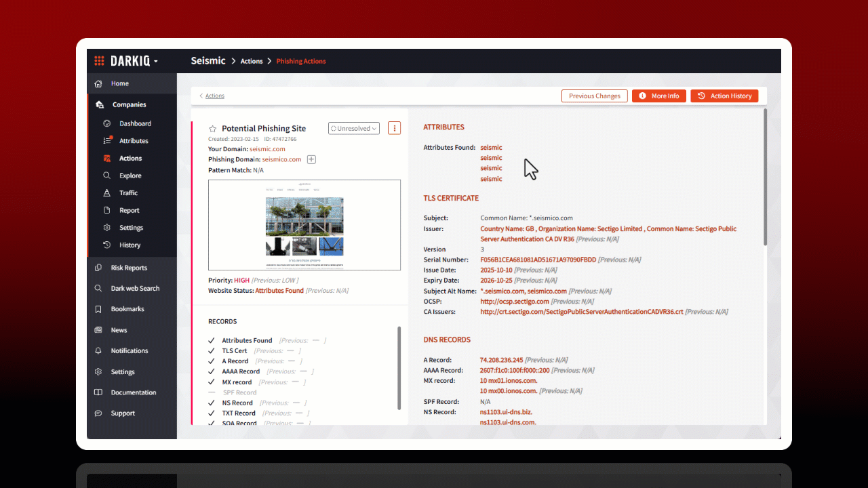Open the Unresolved status dropdown
Screen dimensions: 868x488
(x=353, y=128)
